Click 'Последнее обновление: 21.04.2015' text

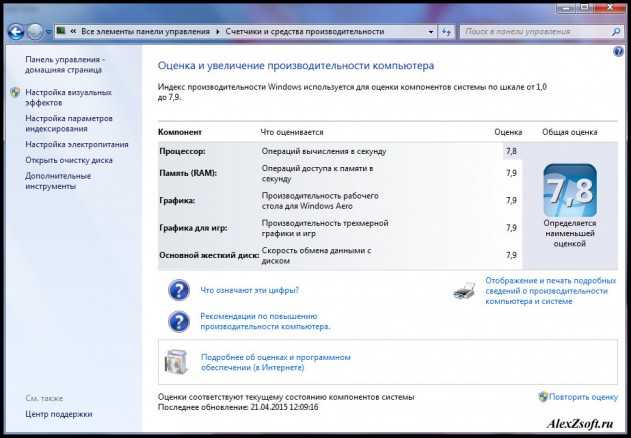(238, 407)
